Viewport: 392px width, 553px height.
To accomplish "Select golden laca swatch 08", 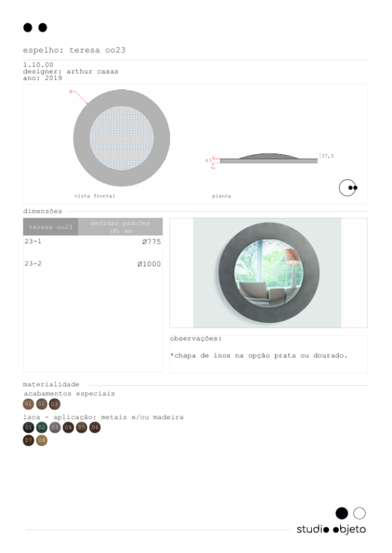I will click(41, 440).
